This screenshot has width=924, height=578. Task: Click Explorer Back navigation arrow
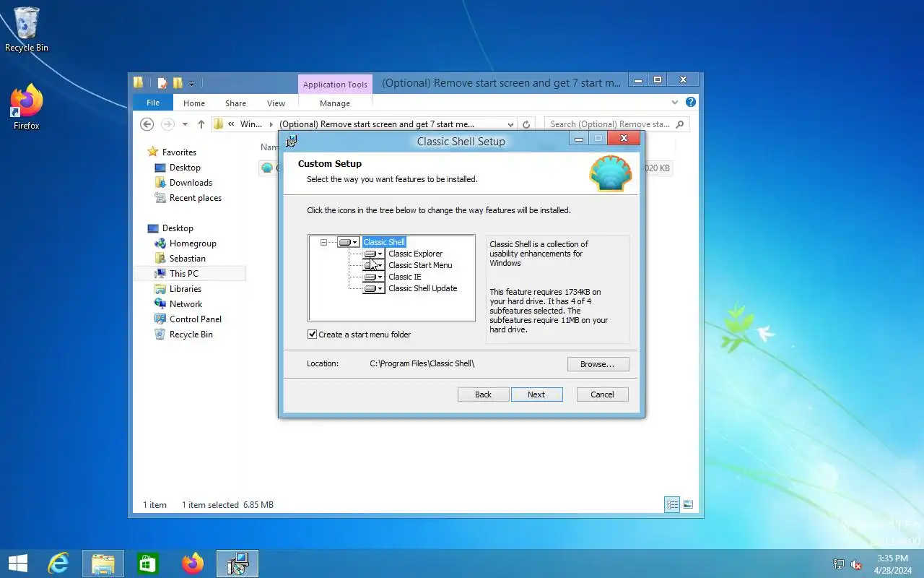click(x=147, y=124)
